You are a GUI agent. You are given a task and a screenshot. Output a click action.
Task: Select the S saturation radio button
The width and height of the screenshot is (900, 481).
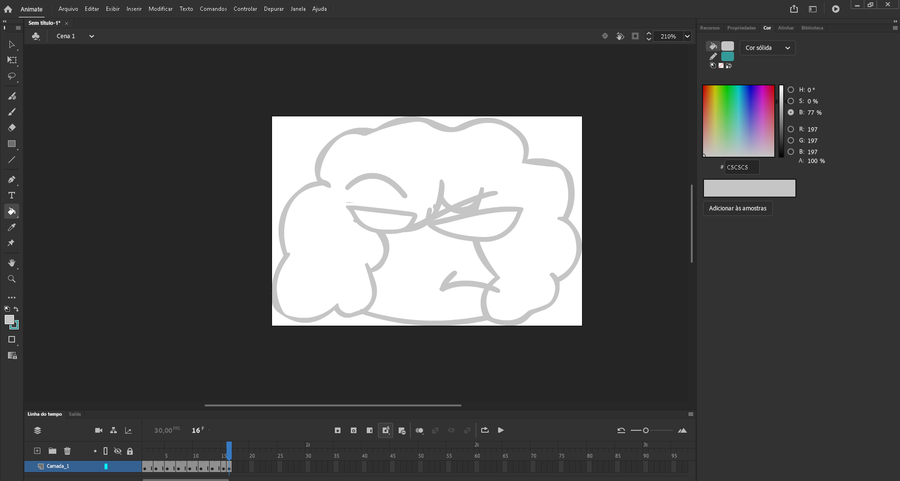790,101
